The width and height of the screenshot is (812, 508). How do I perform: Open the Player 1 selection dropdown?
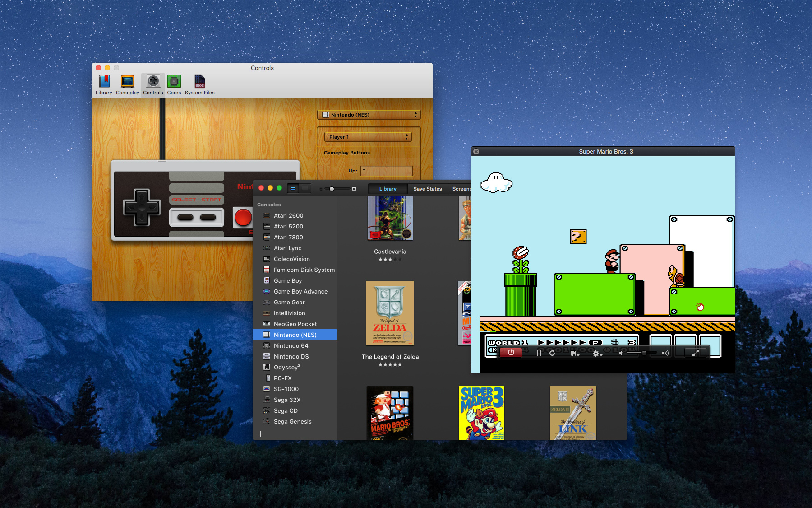point(368,136)
